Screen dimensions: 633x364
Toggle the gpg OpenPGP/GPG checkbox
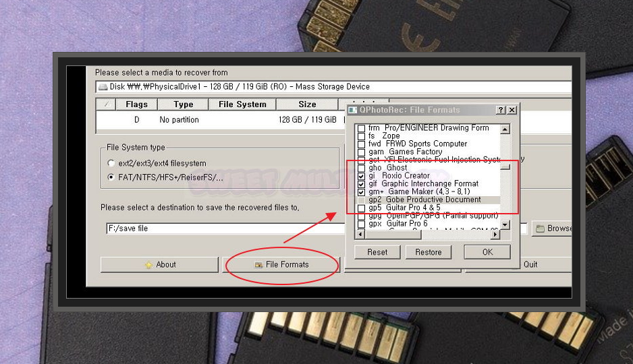click(x=361, y=216)
